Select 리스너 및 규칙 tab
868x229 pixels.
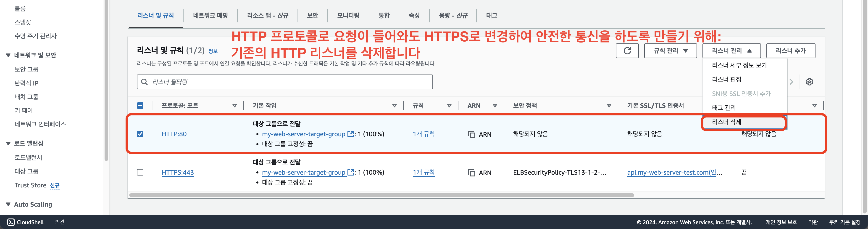(x=156, y=16)
